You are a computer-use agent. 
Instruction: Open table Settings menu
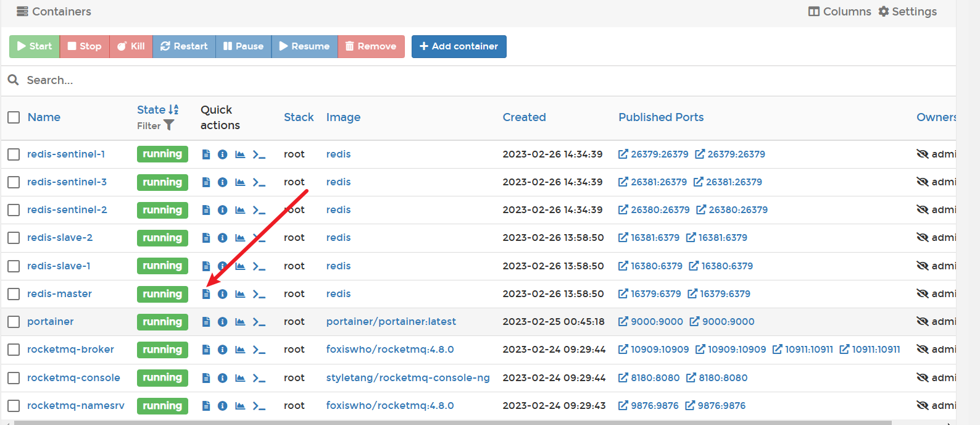[908, 12]
